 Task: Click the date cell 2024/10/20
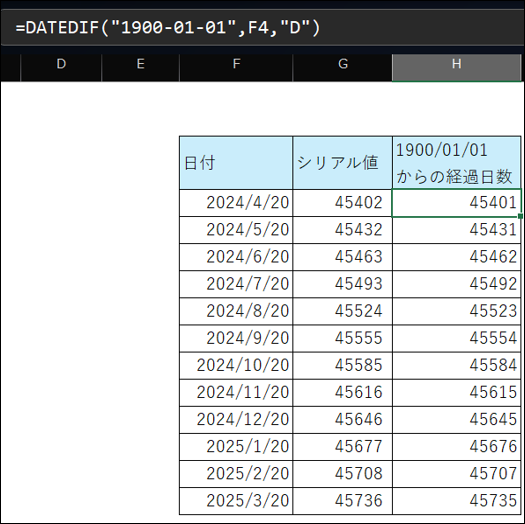pos(236,365)
